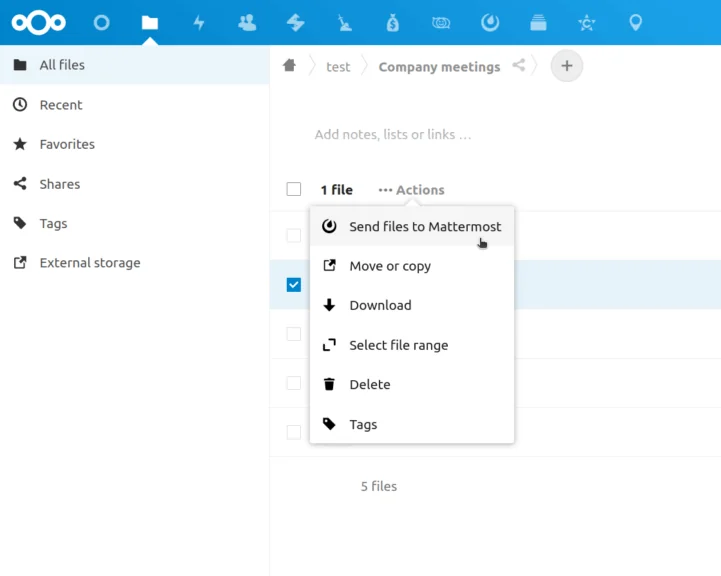This screenshot has width=721, height=576.
Task: Click the money bag app icon
Action: pos(393,23)
